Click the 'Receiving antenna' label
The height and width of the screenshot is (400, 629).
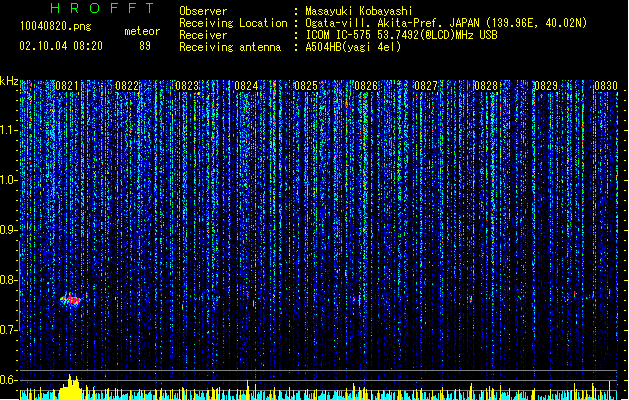click(x=230, y=47)
